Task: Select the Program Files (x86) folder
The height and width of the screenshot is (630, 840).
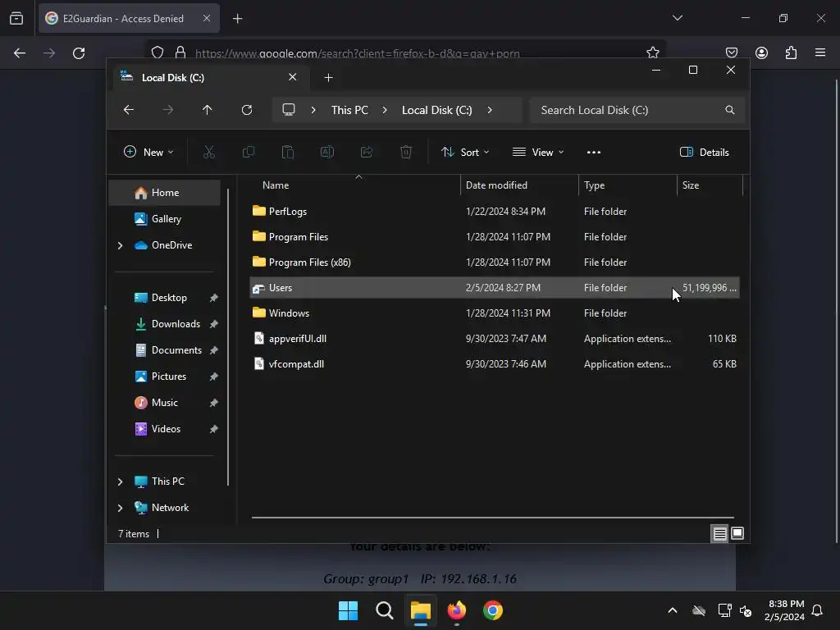Action: click(x=495, y=262)
